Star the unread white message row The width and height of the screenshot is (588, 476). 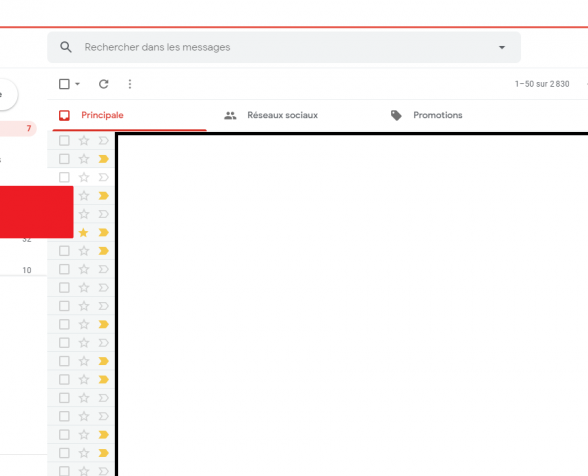tap(84, 177)
